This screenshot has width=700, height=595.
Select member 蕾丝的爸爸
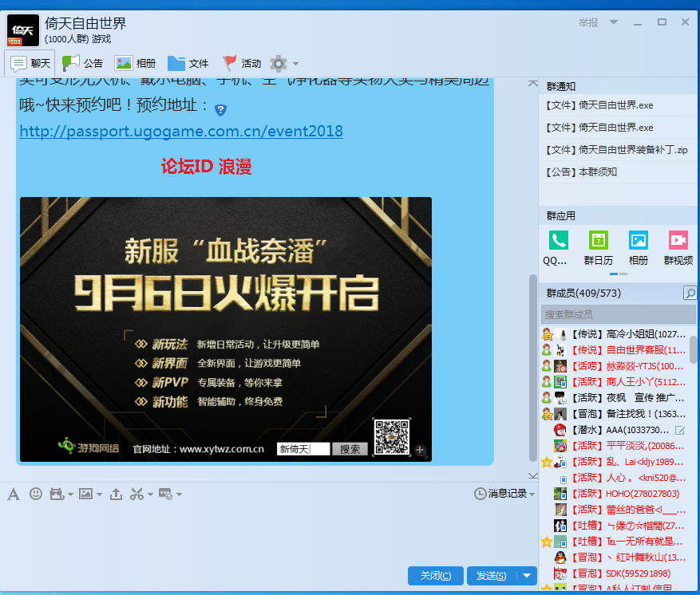coord(619,510)
